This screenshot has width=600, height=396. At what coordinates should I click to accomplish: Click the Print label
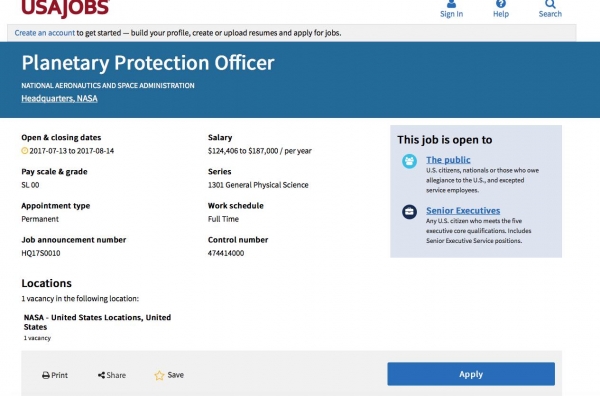coord(59,375)
